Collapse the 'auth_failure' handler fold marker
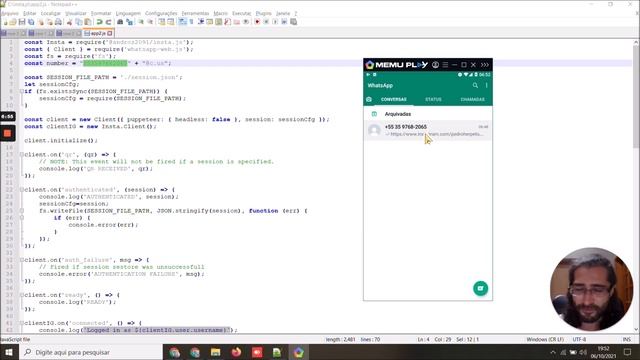 point(22,260)
